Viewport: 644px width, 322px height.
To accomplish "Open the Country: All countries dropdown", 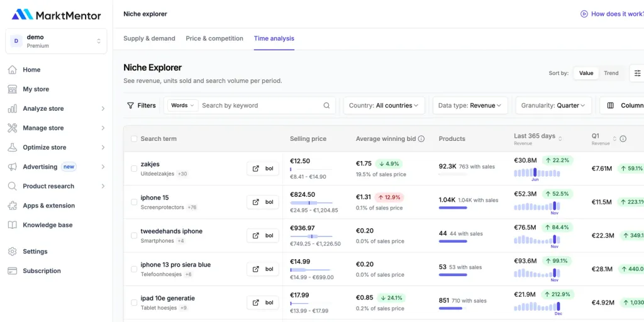I will tap(384, 106).
